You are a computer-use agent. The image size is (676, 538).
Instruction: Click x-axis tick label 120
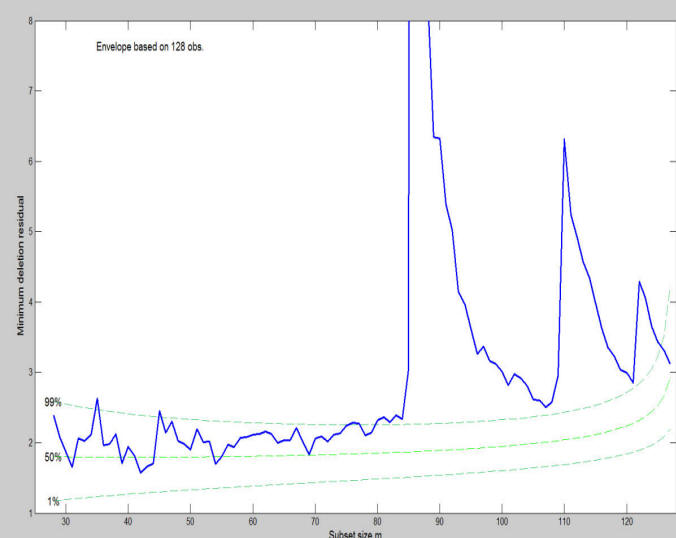point(626,522)
